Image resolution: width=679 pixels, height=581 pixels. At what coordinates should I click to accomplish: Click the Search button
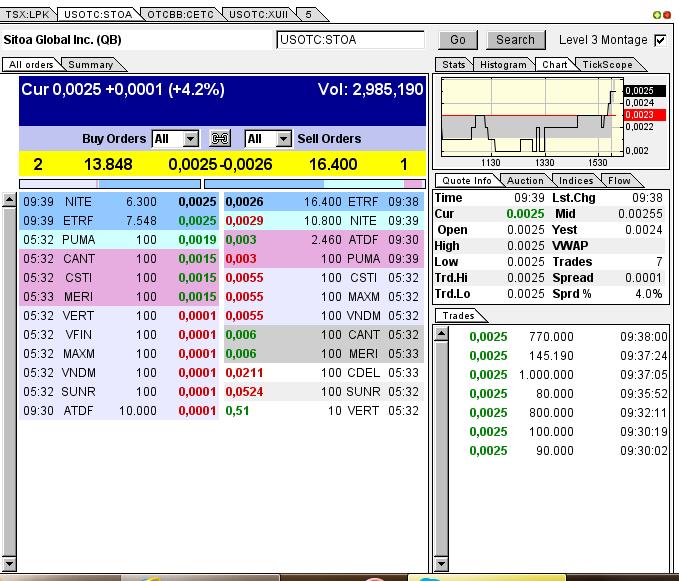(x=515, y=40)
